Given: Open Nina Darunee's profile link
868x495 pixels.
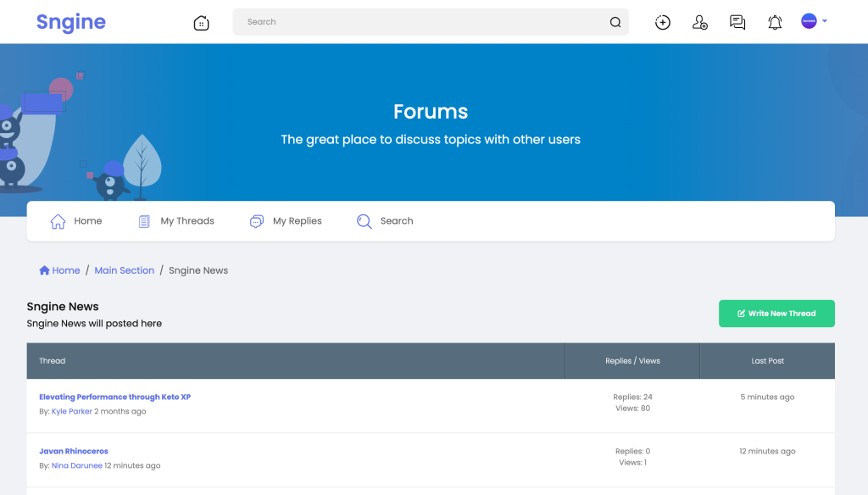Looking at the screenshot, I should click(77, 465).
